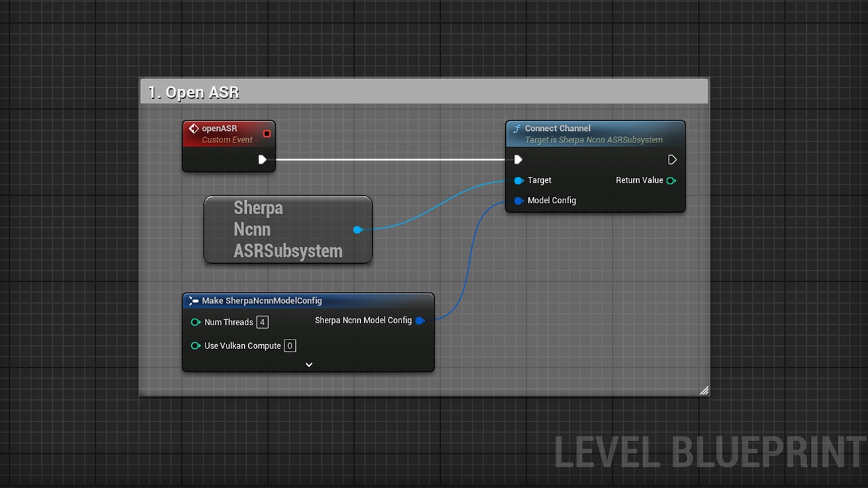Click Connect Channel execution input pin
This screenshot has width=868, height=488.
[518, 160]
